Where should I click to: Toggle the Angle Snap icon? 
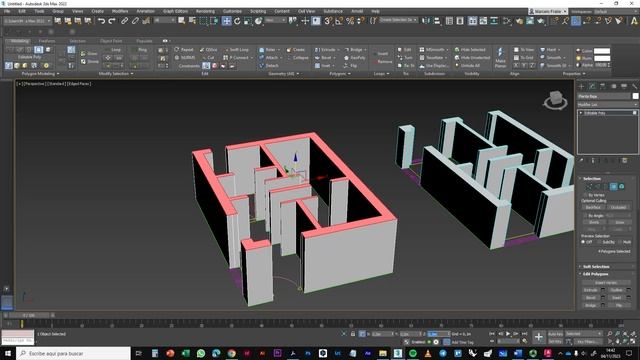coord(339,21)
